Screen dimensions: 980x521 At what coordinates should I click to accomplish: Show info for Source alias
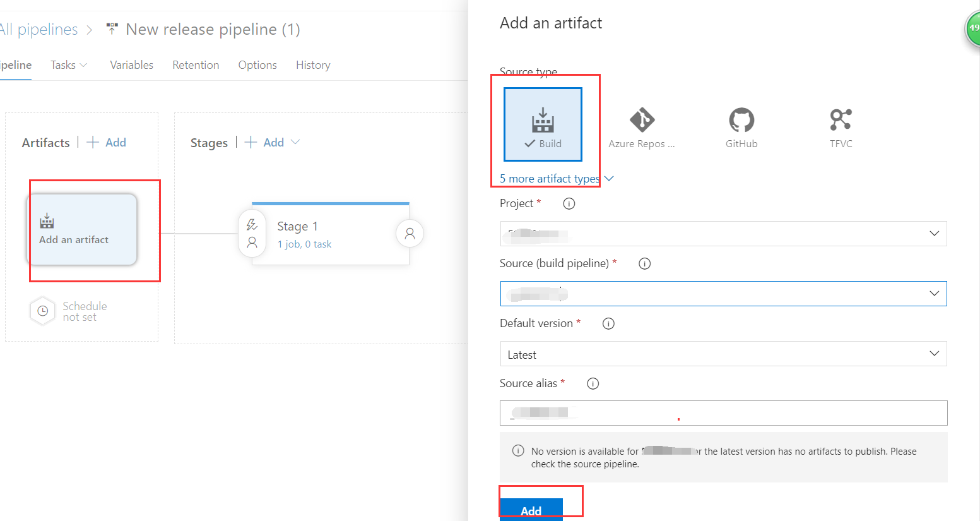point(593,383)
